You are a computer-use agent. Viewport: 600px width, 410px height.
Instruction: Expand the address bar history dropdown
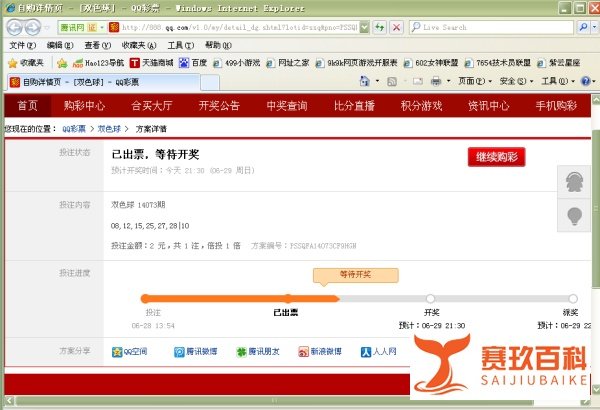click(365, 28)
